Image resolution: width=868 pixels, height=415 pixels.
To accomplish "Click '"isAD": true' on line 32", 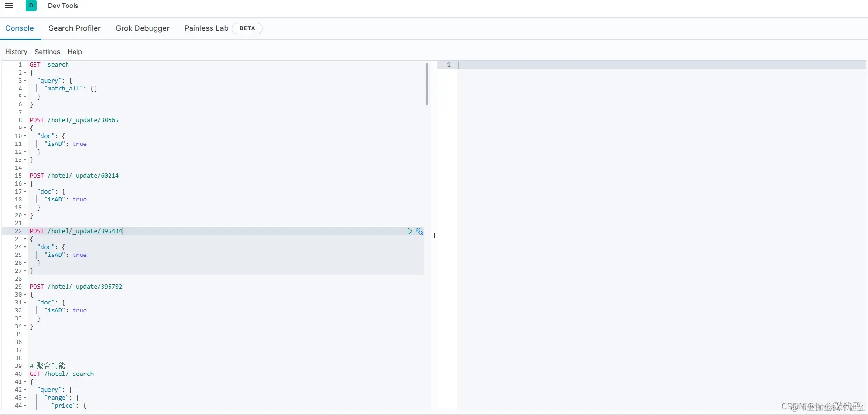I will pyautogui.click(x=65, y=311).
